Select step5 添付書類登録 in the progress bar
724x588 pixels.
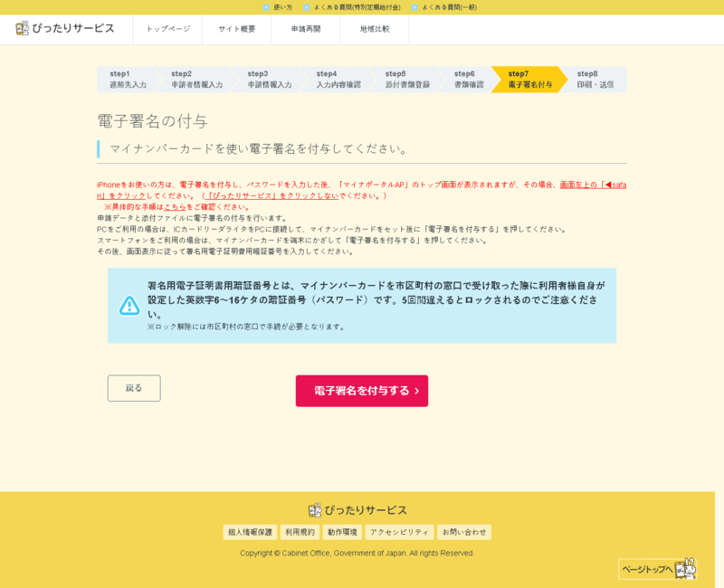(407, 80)
